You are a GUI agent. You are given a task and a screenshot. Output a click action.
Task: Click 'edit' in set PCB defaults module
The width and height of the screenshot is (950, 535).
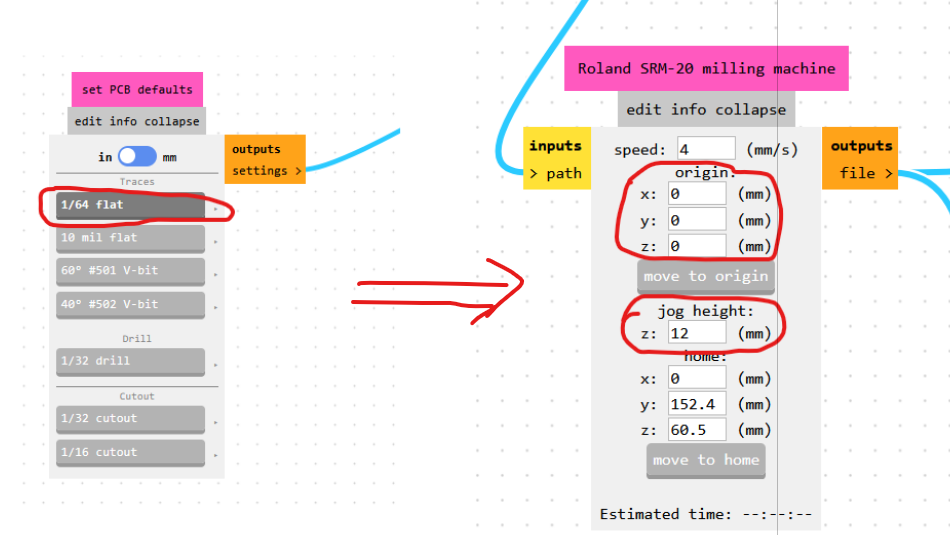click(x=88, y=121)
